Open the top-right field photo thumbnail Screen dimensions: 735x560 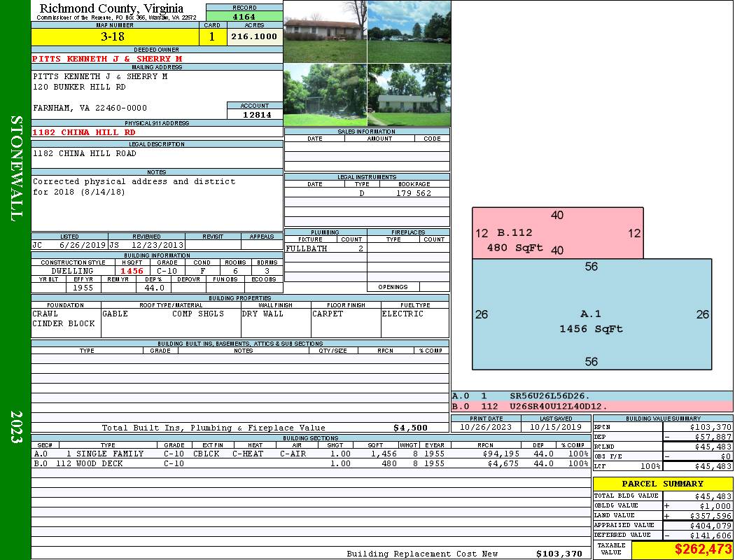pyautogui.click(x=409, y=32)
